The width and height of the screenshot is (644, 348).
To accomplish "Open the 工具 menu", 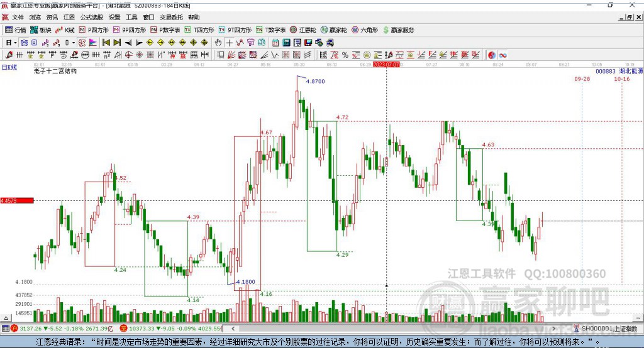I will point(131,17).
